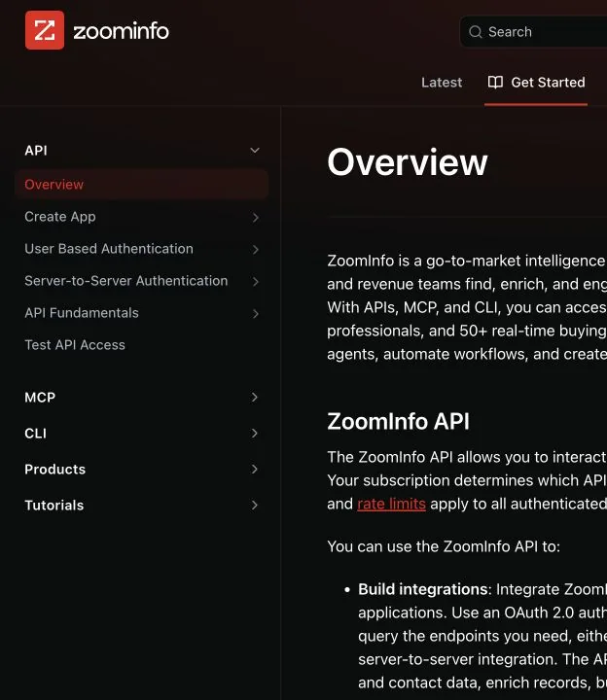The image size is (607, 700).
Task: Click the MCP section label
Action: coord(40,398)
